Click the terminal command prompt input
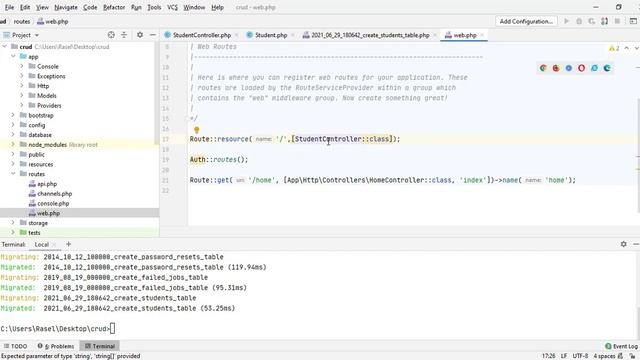The image size is (640, 360). 113,328
